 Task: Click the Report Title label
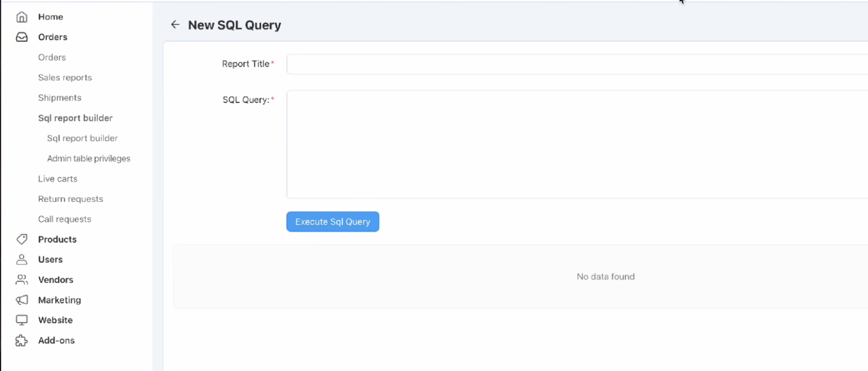coord(246,64)
